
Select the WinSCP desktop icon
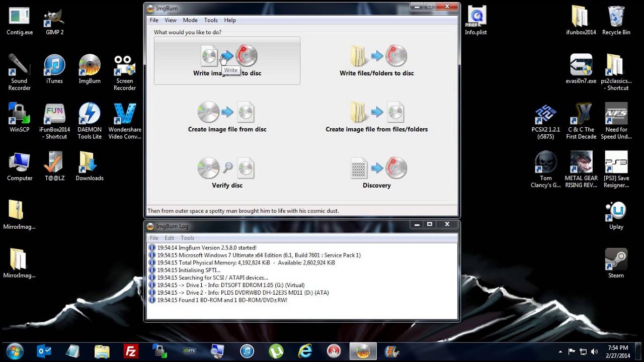point(20,118)
